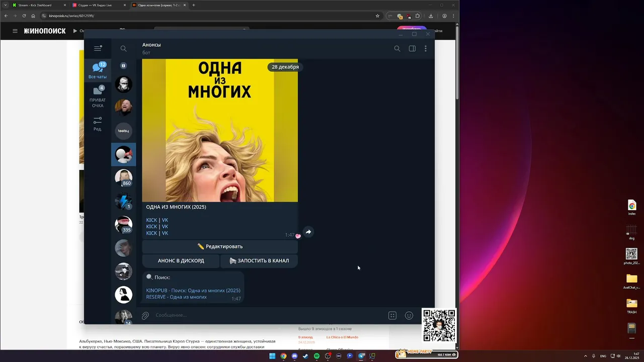
Task: Open the chat showing 335 unread
Action: [123, 224]
